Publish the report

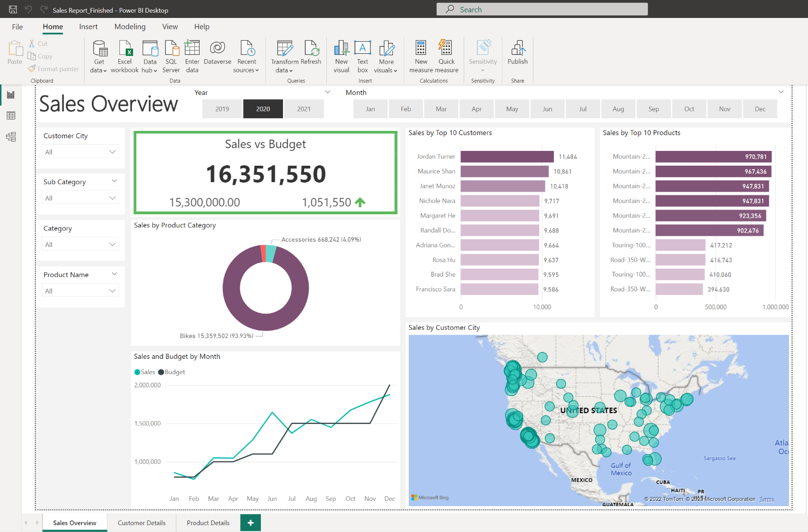(x=517, y=55)
